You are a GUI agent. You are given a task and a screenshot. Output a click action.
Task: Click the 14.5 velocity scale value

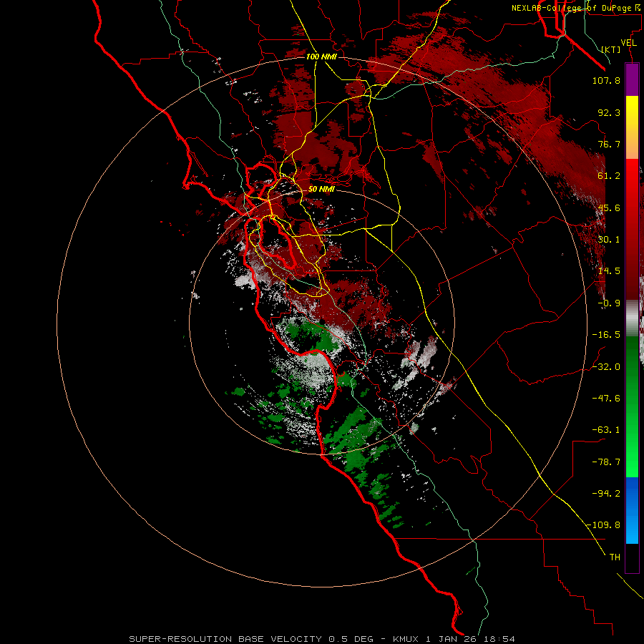point(609,271)
